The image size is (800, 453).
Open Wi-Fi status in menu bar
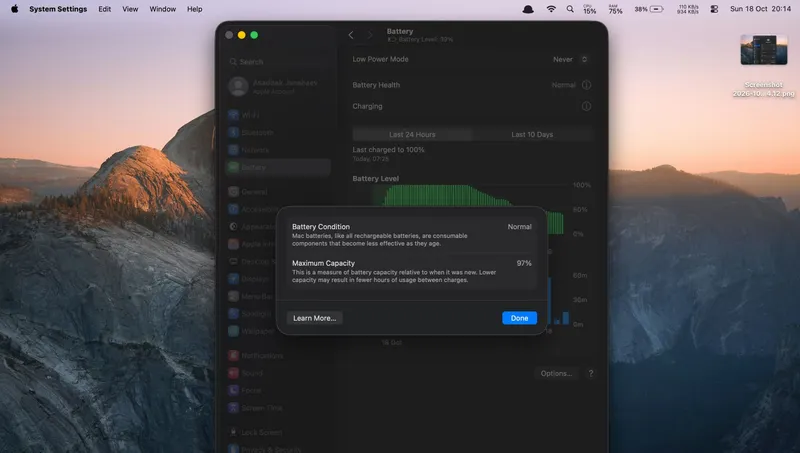[551, 9]
